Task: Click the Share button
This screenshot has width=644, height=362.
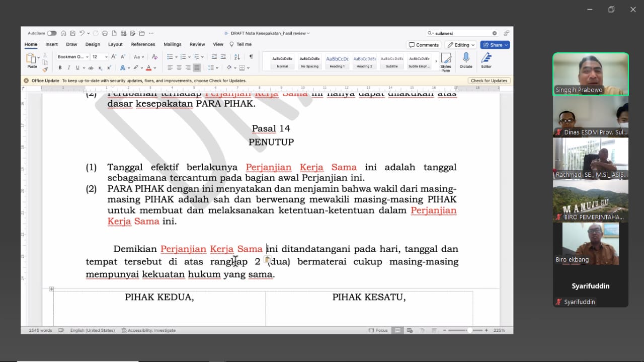Action: click(x=495, y=45)
